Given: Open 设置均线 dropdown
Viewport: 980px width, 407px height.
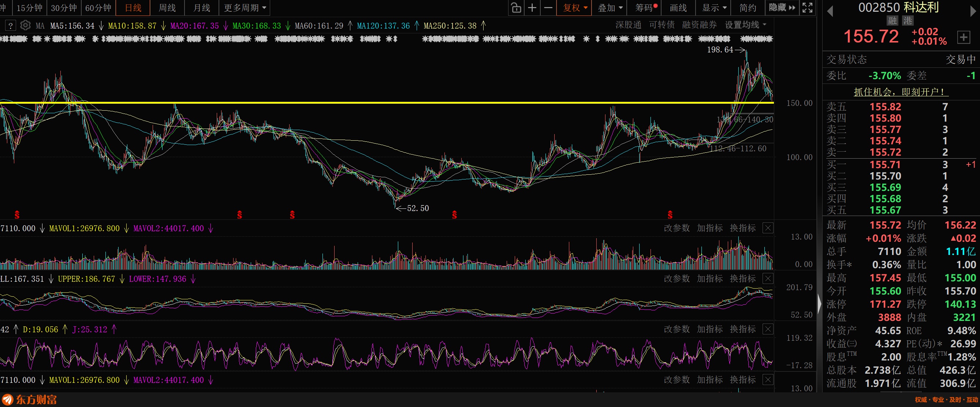Looking at the screenshot, I should click(x=745, y=25).
